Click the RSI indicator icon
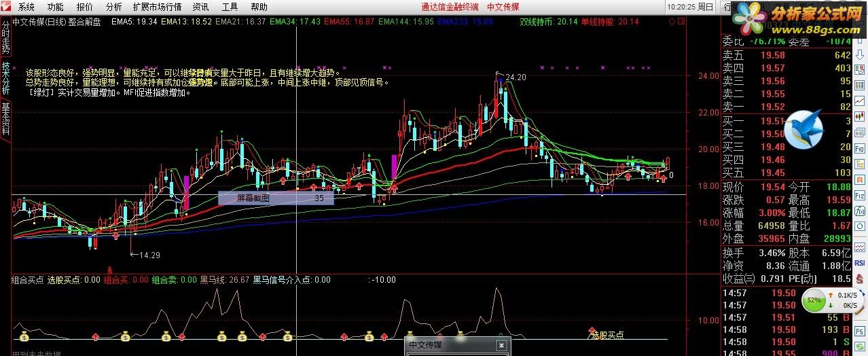This screenshot has height=356, width=868. (860, 262)
